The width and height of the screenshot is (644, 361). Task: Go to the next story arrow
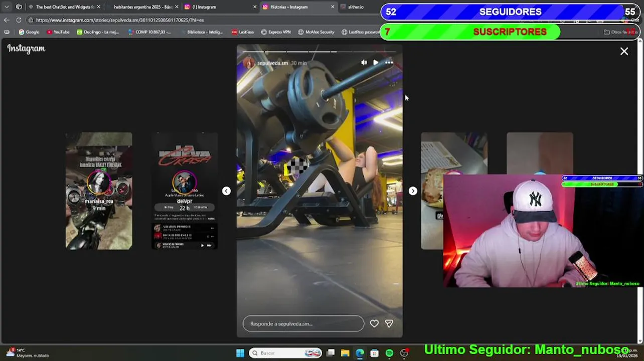[413, 191]
